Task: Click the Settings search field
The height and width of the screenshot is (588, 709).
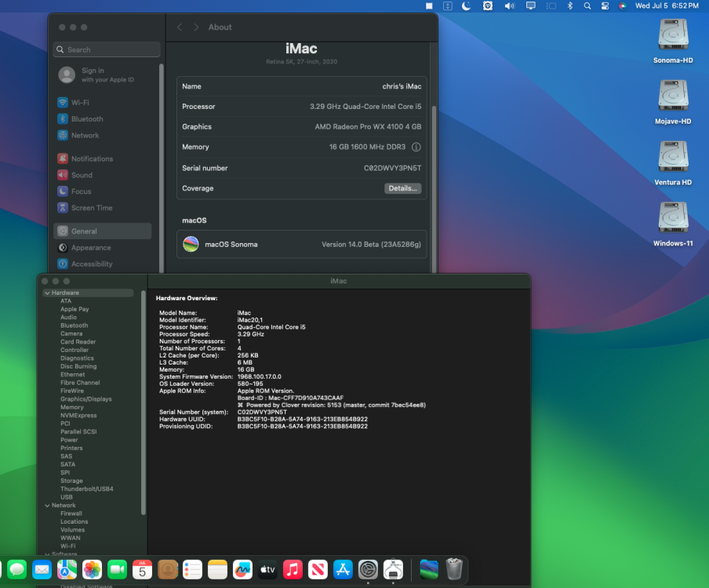Action: (107, 49)
